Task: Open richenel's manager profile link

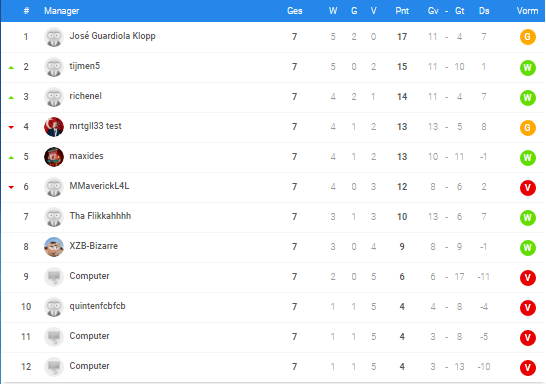Action: pyautogui.click(x=85, y=96)
